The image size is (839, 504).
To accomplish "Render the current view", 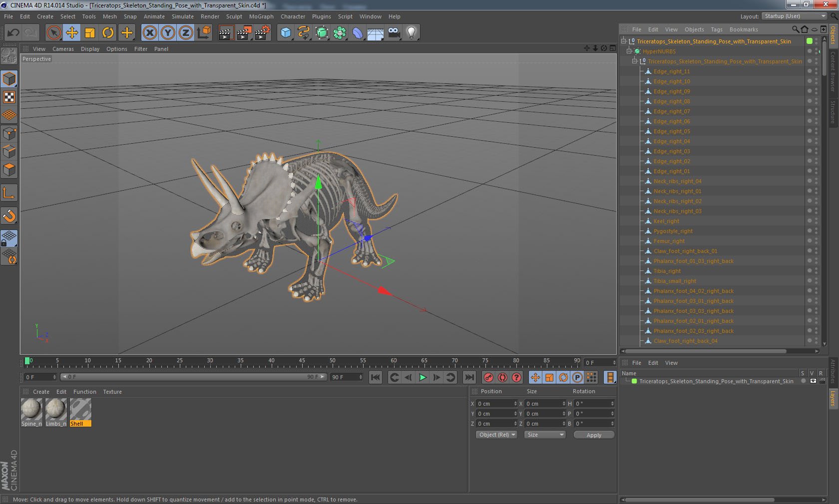I will 226,33.
